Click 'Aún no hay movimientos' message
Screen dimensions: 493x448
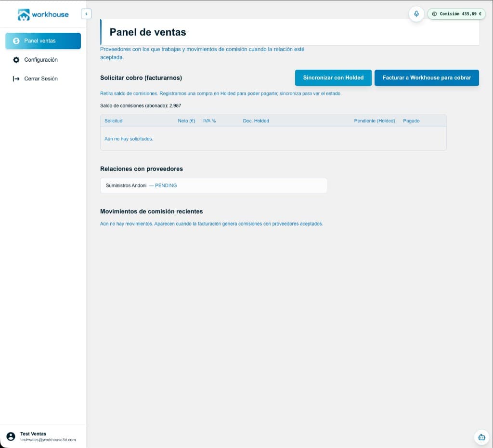211,224
